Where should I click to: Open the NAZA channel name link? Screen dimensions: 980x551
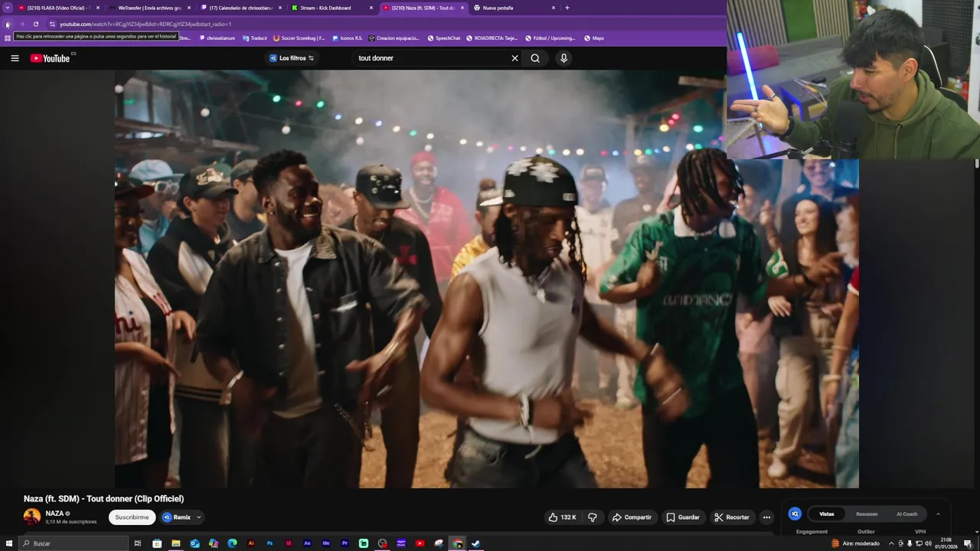[54, 514]
